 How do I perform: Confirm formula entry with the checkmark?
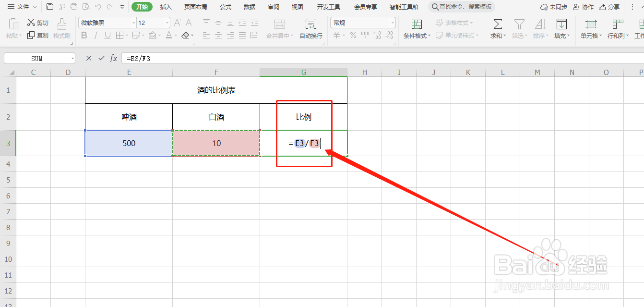point(101,58)
